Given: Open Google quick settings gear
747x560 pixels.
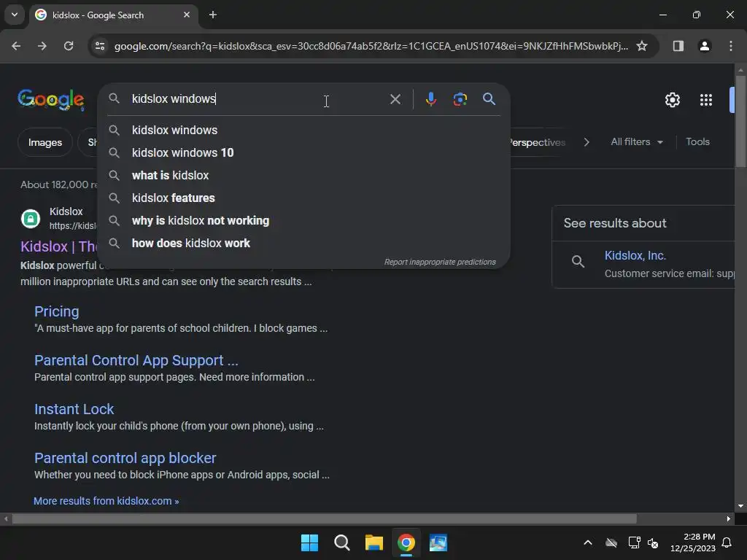Looking at the screenshot, I should point(672,100).
